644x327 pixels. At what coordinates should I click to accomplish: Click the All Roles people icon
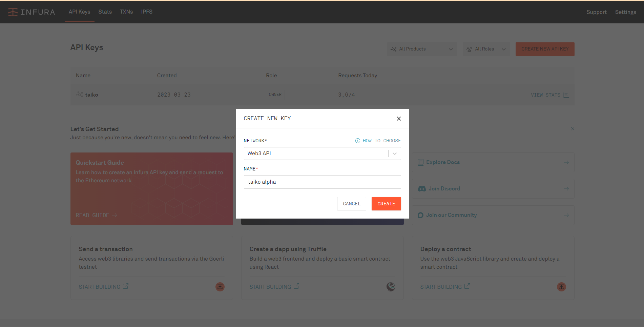coord(469,49)
